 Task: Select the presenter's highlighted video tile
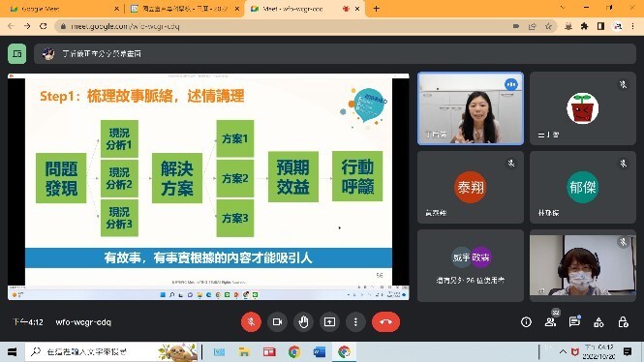tap(471, 108)
